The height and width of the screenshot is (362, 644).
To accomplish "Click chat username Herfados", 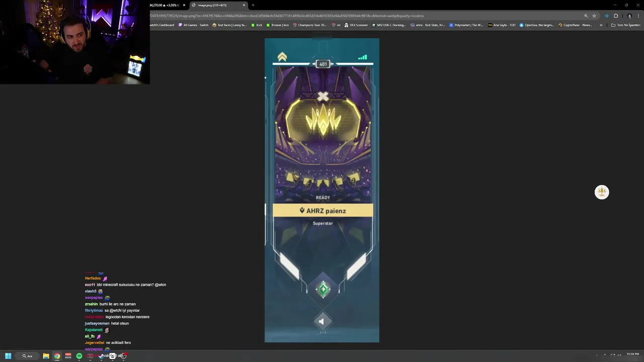I will tap(93, 279).
